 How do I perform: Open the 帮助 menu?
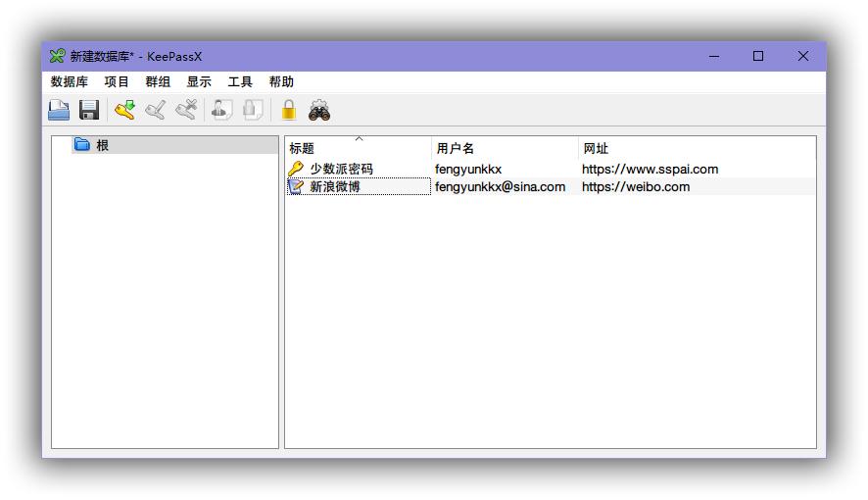281,82
